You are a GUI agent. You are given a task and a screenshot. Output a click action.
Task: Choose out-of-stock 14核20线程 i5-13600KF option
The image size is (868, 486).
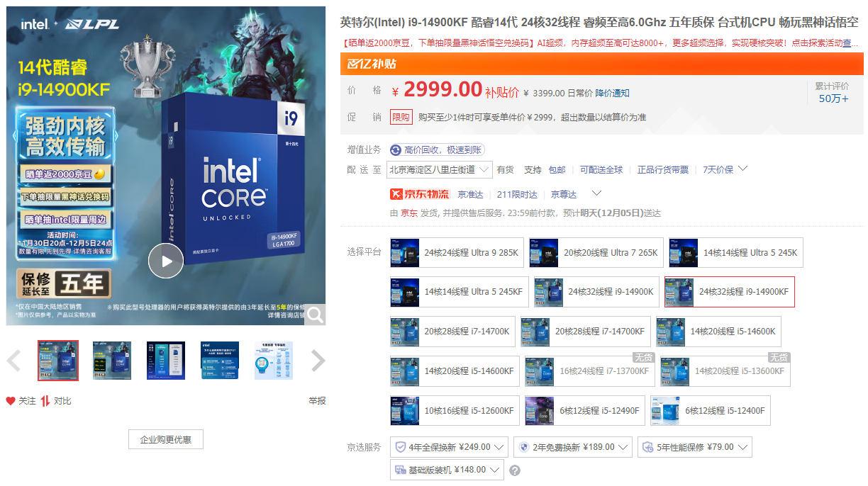(x=725, y=371)
